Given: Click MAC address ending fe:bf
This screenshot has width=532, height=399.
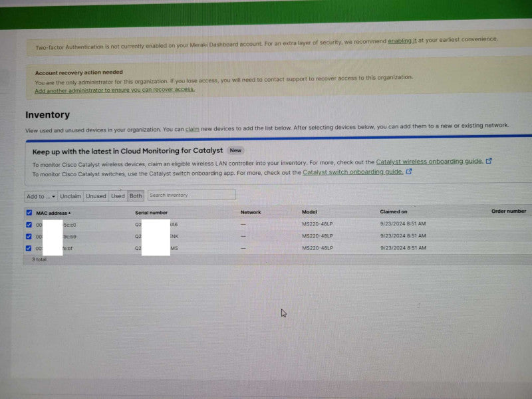Looking at the screenshot, I should pyautogui.click(x=55, y=248).
